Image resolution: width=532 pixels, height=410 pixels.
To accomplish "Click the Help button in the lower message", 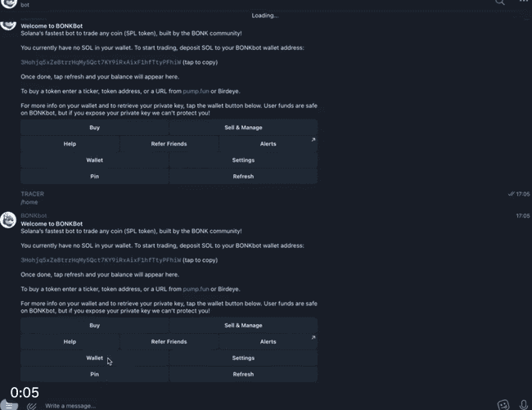I will coord(70,341).
